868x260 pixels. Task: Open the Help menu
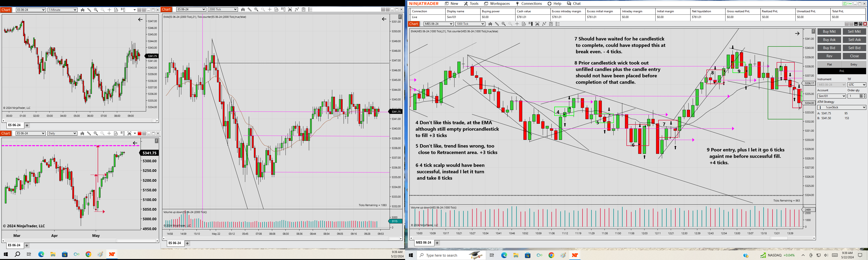coord(554,4)
